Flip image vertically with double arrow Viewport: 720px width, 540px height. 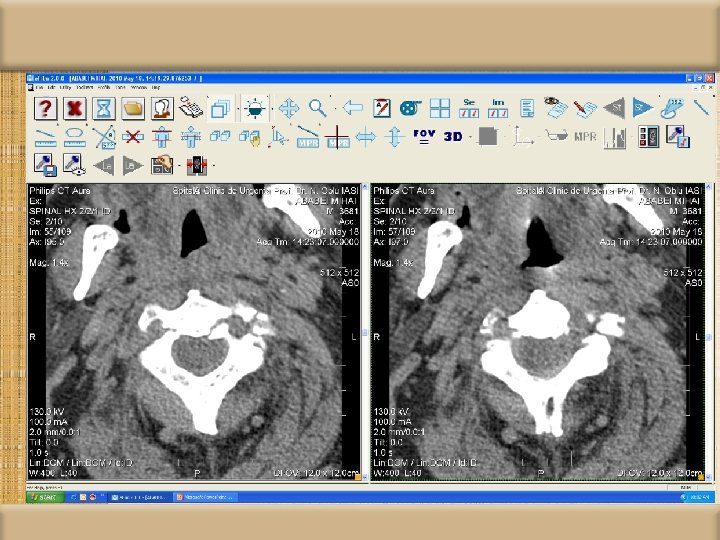[394, 137]
